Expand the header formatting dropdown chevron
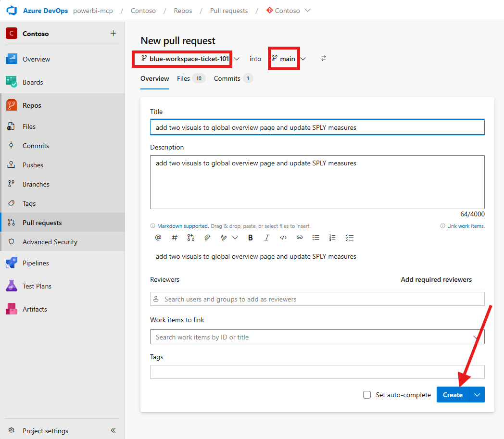The height and width of the screenshot is (439, 504). [235, 238]
